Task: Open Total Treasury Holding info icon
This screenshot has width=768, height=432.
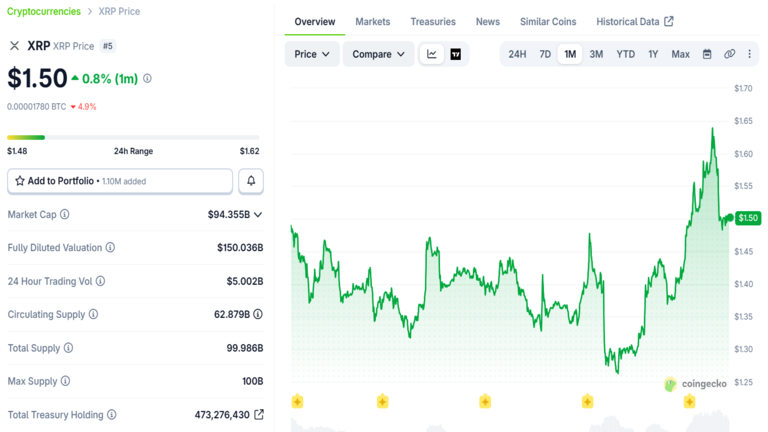Action: [112, 415]
